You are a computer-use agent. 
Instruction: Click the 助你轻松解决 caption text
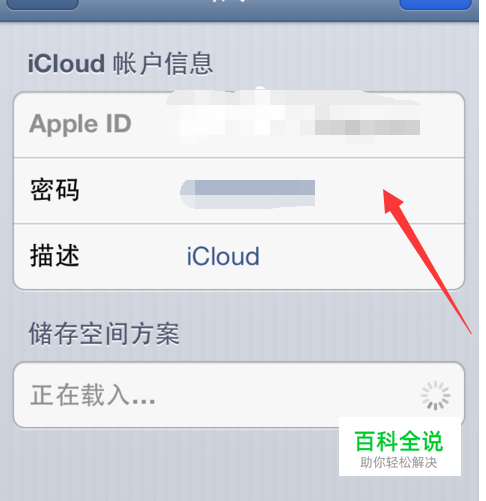(x=399, y=463)
